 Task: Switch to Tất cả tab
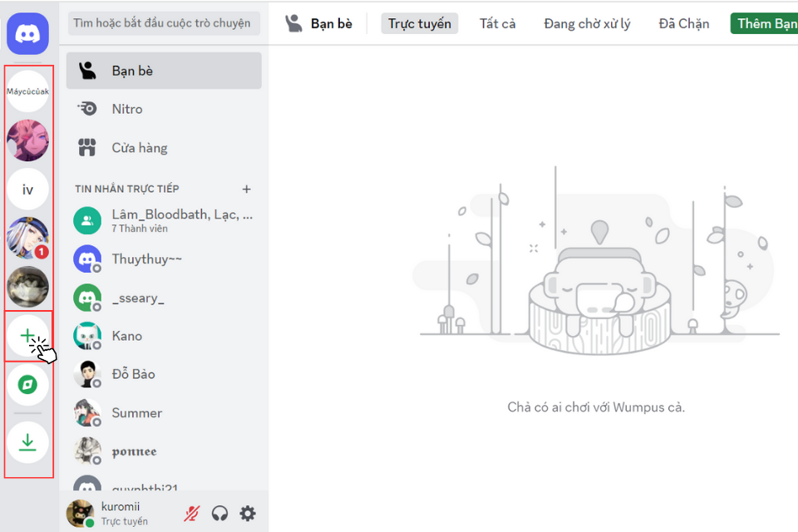[497, 23]
